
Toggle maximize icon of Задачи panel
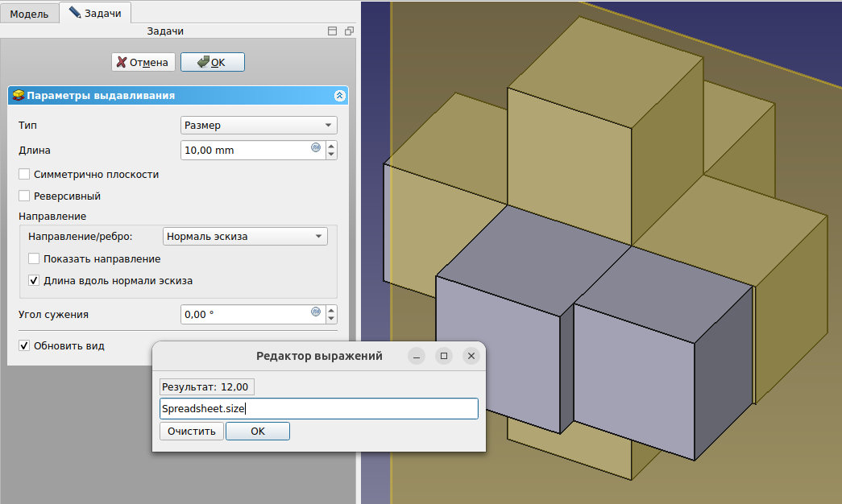click(333, 31)
